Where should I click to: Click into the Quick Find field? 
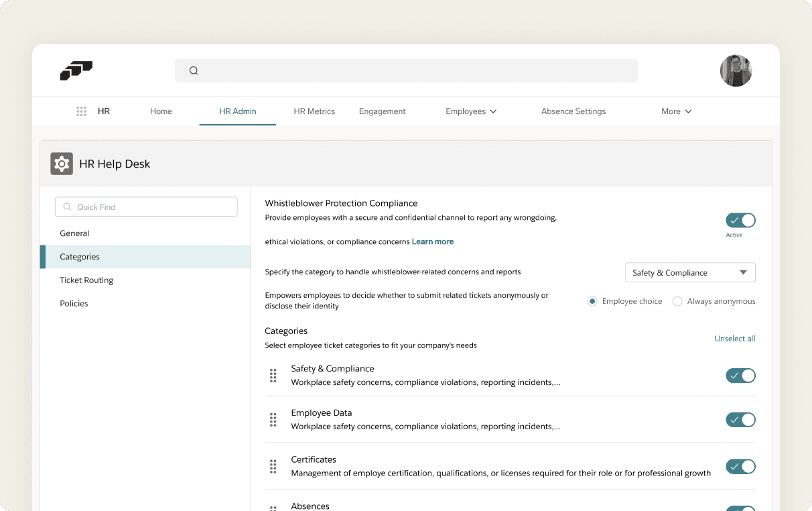click(146, 207)
